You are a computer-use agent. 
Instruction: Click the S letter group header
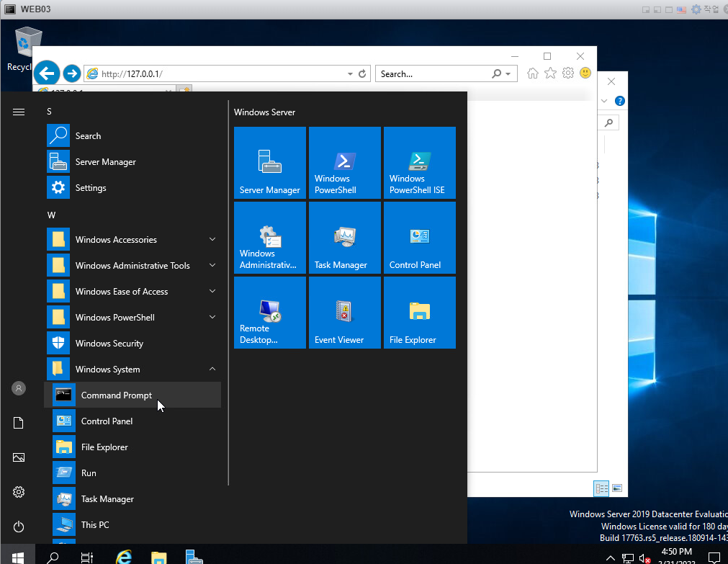tap(49, 112)
